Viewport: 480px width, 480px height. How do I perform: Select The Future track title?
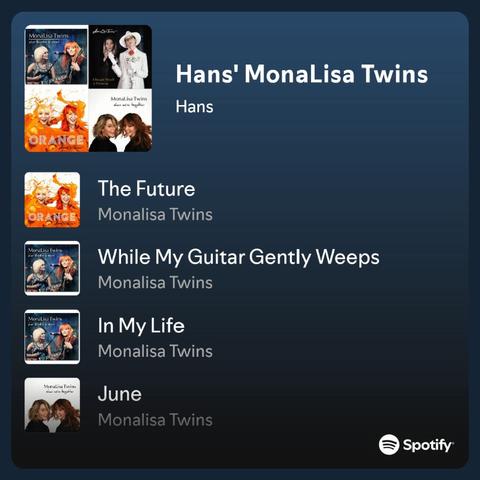[x=146, y=189]
